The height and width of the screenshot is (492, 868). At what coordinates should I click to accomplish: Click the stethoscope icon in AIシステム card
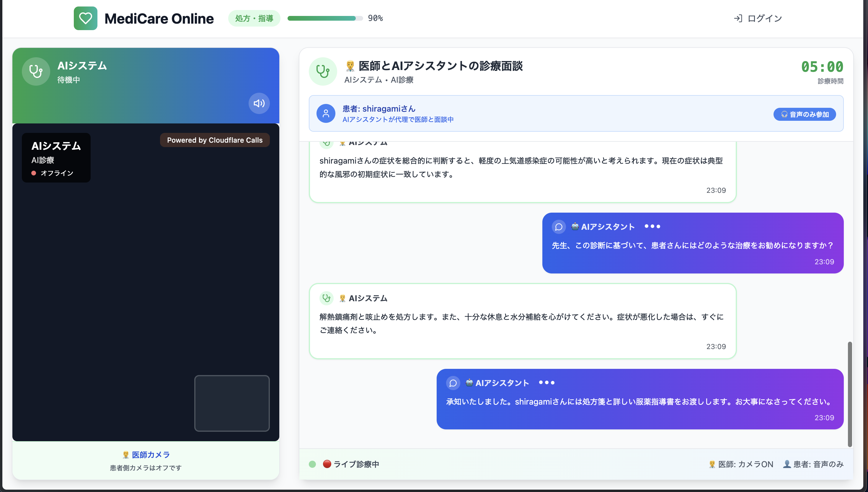[x=36, y=71]
